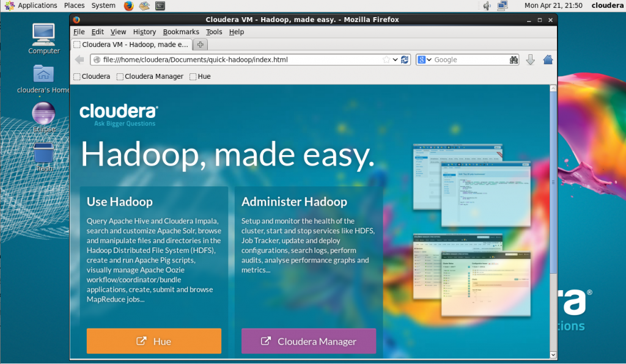Screen dimensions: 626x364
Task: Bookmark this page with the star icon
Action: tap(386, 60)
